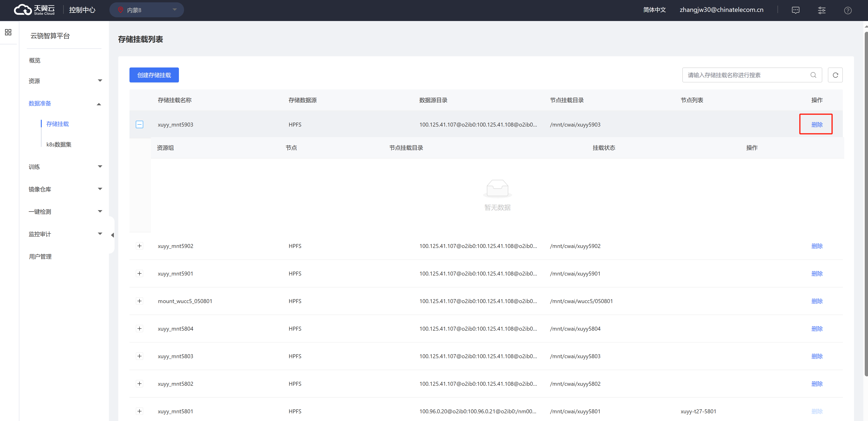Open the 控制中心 link
The height and width of the screenshot is (421, 868).
click(82, 10)
